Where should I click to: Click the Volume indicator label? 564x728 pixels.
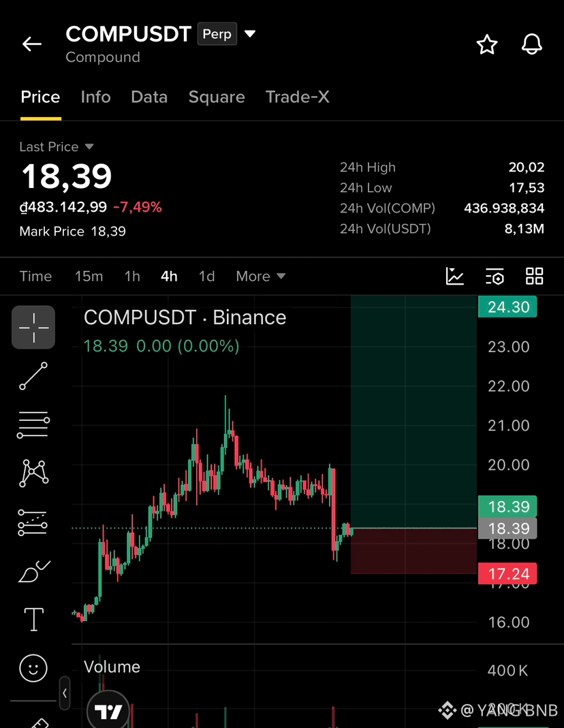pos(112,667)
